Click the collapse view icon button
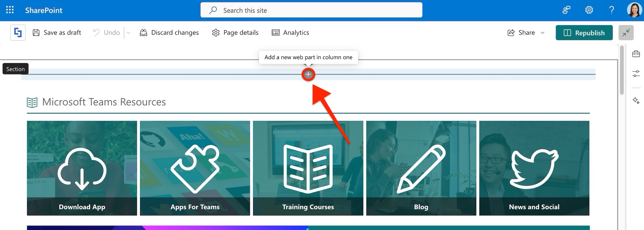Screen dimensions: 644x230 pos(626,33)
